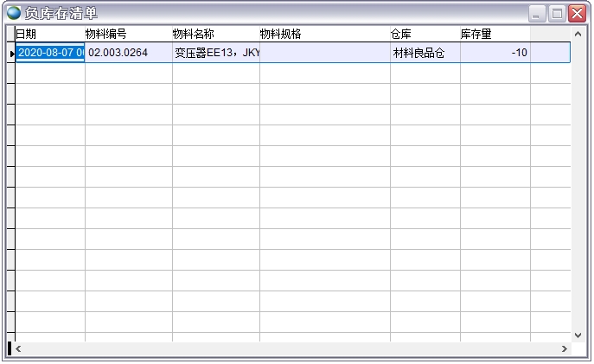Click the horizontal scrollbar right arrow
The height and width of the screenshot is (364, 594).
point(565,348)
